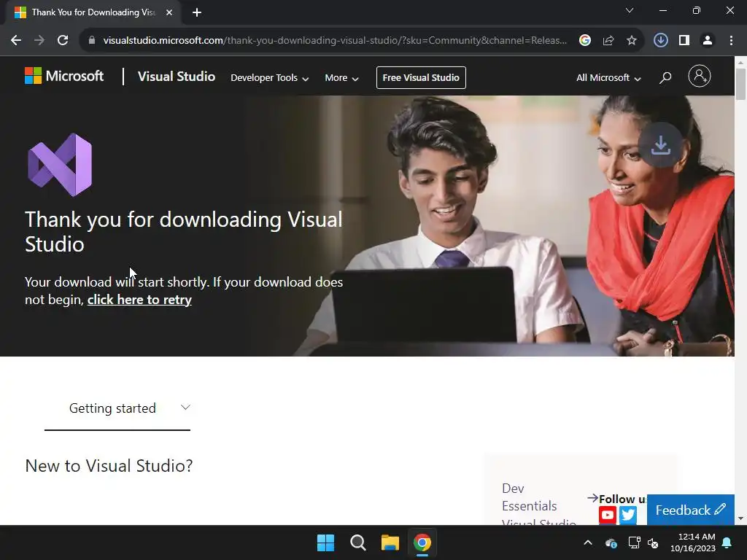Image resolution: width=747 pixels, height=560 pixels.
Task: Click the scrollbar down arrow
Action: (x=740, y=518)
